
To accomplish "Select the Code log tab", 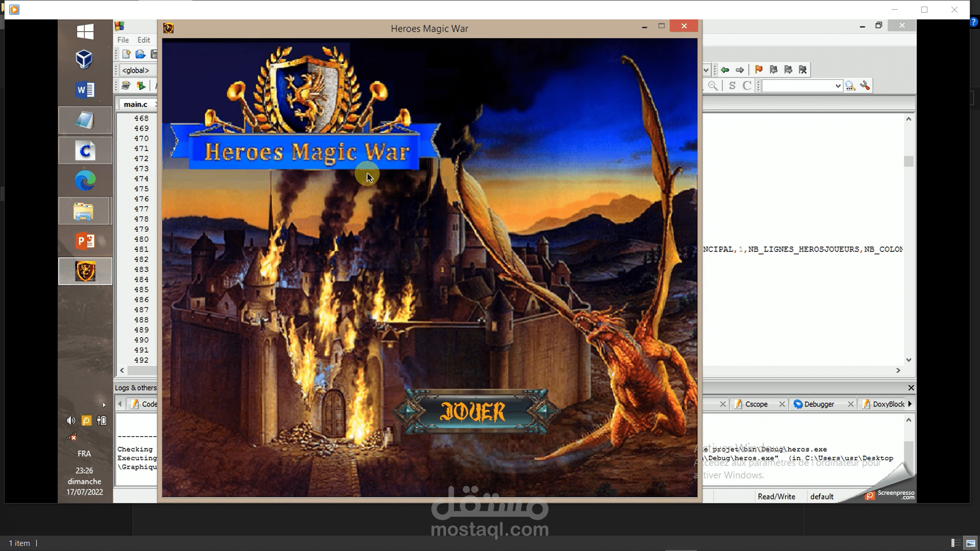I will (x=144, y=404).
